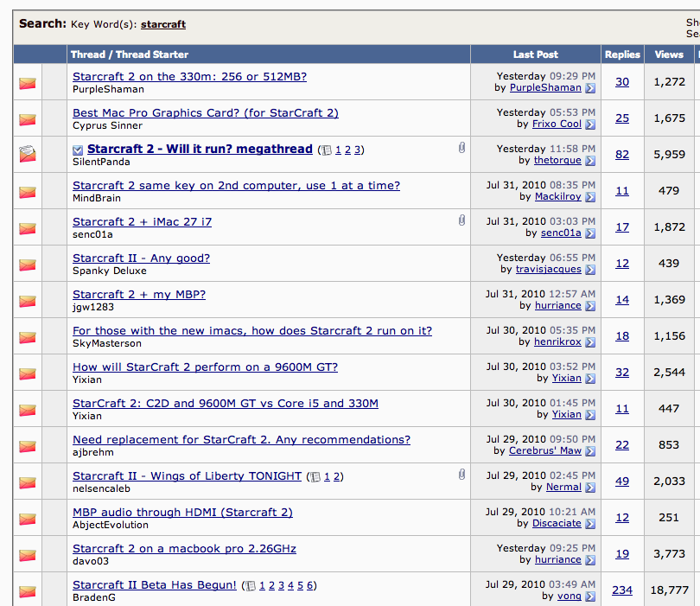
Task: Open MBP audio through HDMI thread
Action: point(182,513)
